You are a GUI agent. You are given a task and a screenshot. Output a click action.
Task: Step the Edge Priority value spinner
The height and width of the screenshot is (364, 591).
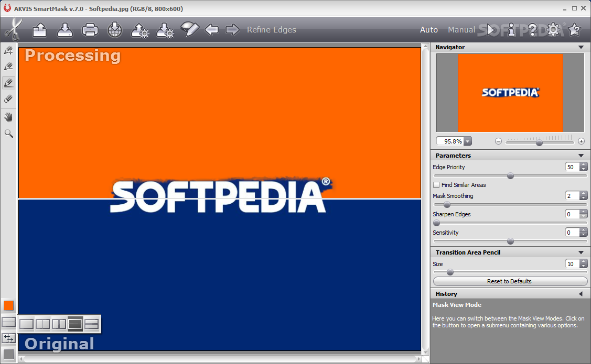click(584, 167)
